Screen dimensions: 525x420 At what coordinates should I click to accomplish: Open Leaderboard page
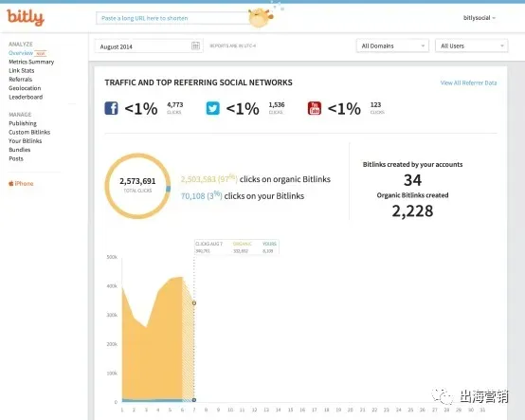(26, 97)
